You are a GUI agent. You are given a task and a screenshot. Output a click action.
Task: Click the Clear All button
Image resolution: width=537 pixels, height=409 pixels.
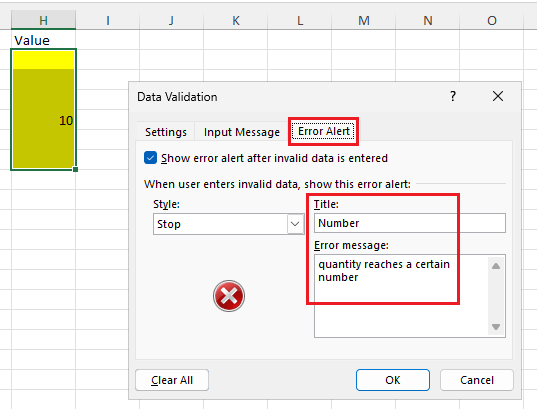pyautogui.click(x=172, y=380)
